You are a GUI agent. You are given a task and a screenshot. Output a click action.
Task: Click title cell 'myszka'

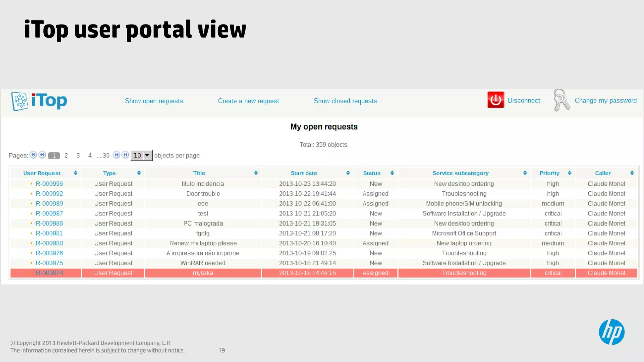tap(203, 273)
